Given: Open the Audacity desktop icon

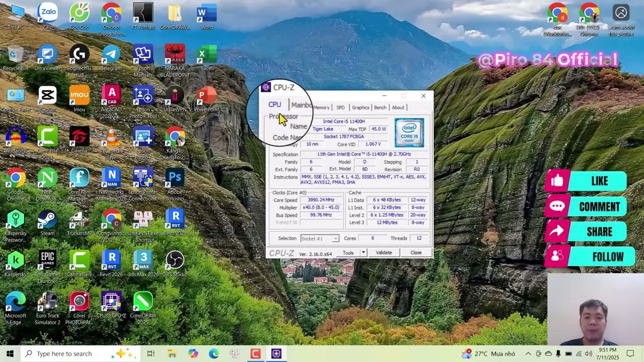Looking at the screenshot, I should (x=16, y=140).
